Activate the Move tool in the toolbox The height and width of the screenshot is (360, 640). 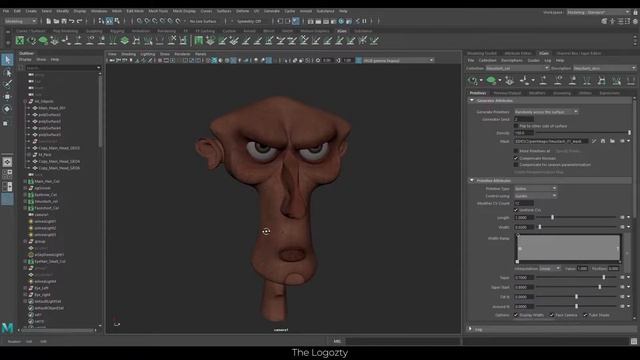7,97
